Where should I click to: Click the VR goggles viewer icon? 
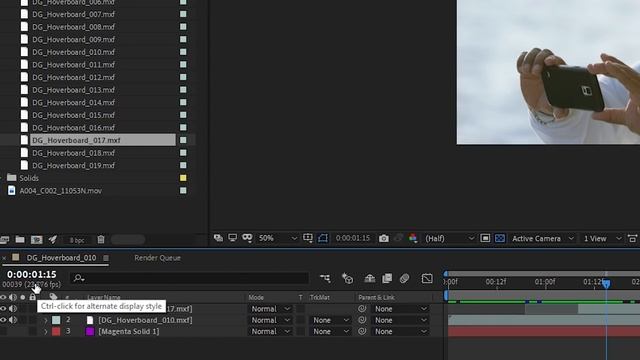[247, 238]
